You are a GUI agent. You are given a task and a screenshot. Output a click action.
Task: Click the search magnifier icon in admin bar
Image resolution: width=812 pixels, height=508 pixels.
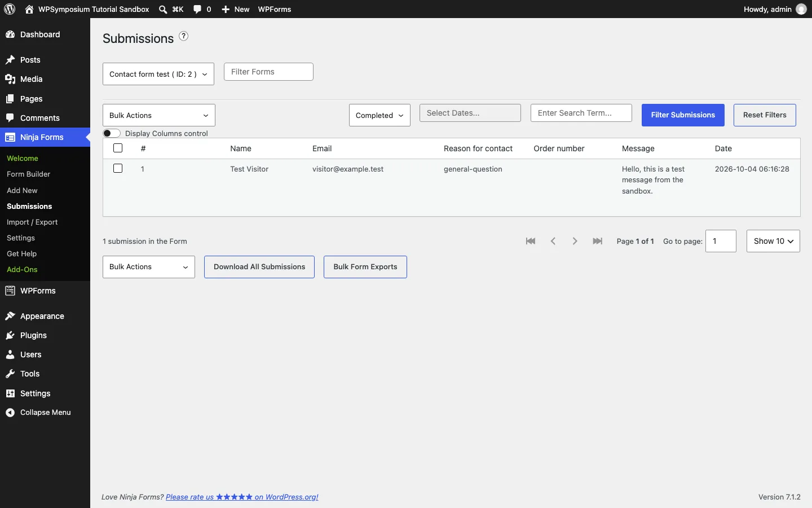(163, 10)
